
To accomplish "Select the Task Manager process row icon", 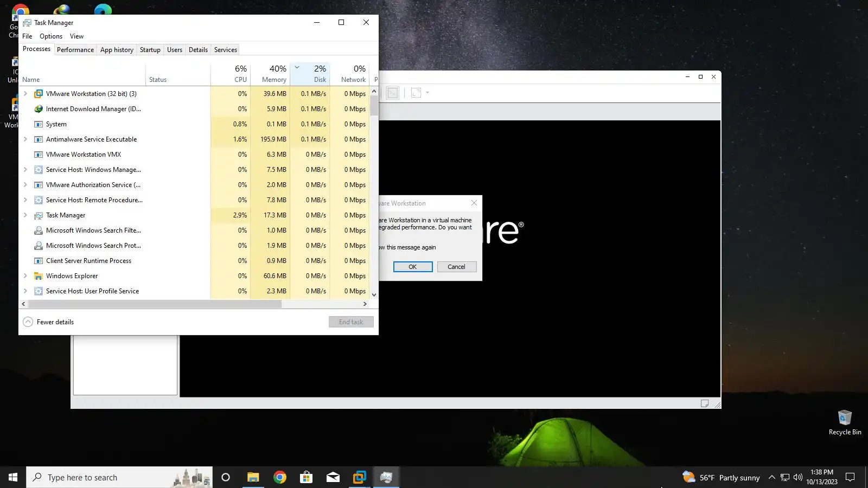I will (x=39, y=215).
